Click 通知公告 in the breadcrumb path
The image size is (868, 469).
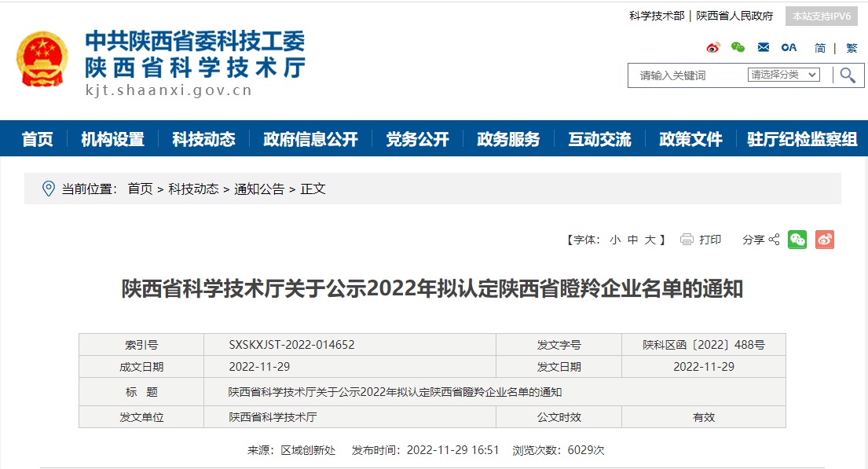[x=259, y=189]
